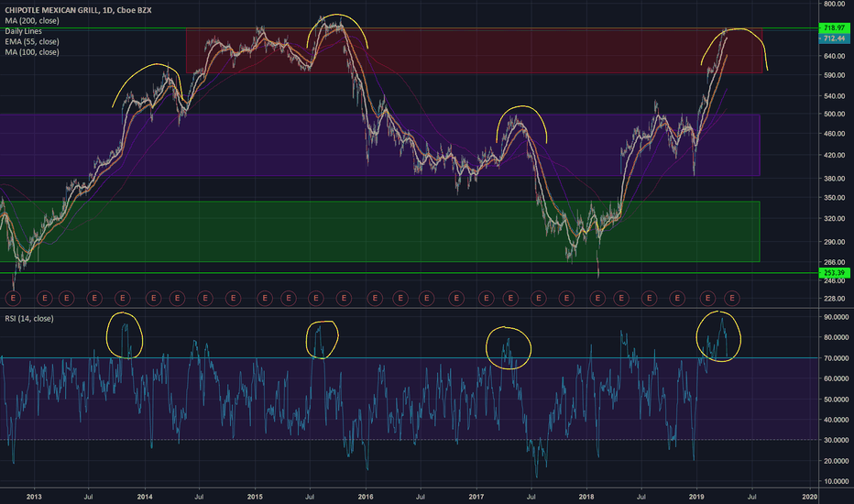
Task: Click the green 253.39 price label
Action: coord(834,272)
